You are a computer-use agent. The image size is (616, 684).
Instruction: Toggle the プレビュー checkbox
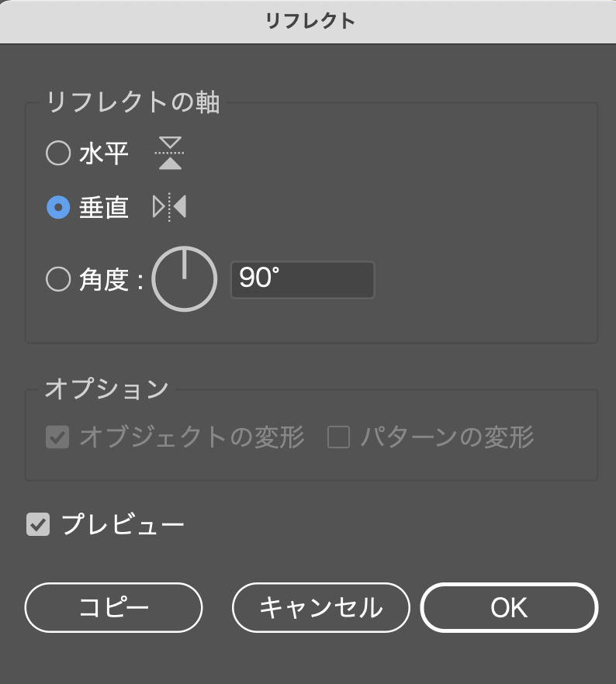(38, 525)
